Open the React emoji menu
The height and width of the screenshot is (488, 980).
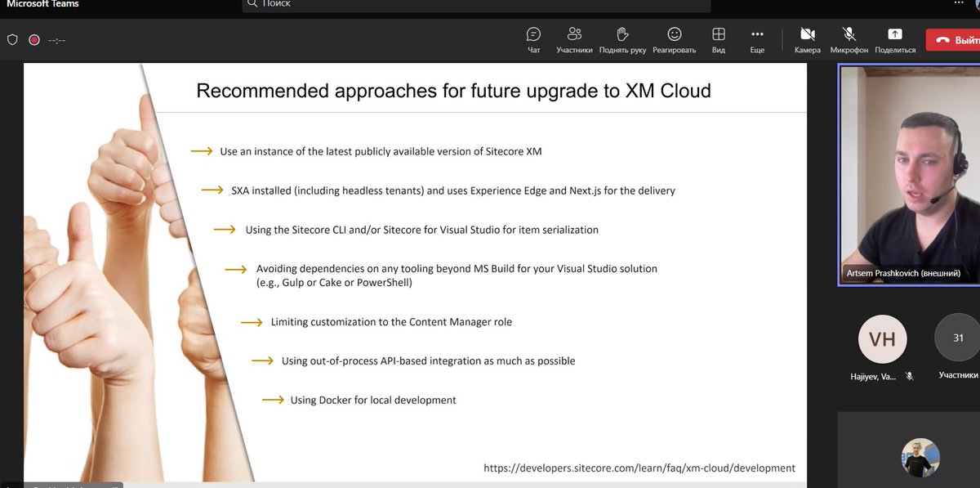[675, 39]
